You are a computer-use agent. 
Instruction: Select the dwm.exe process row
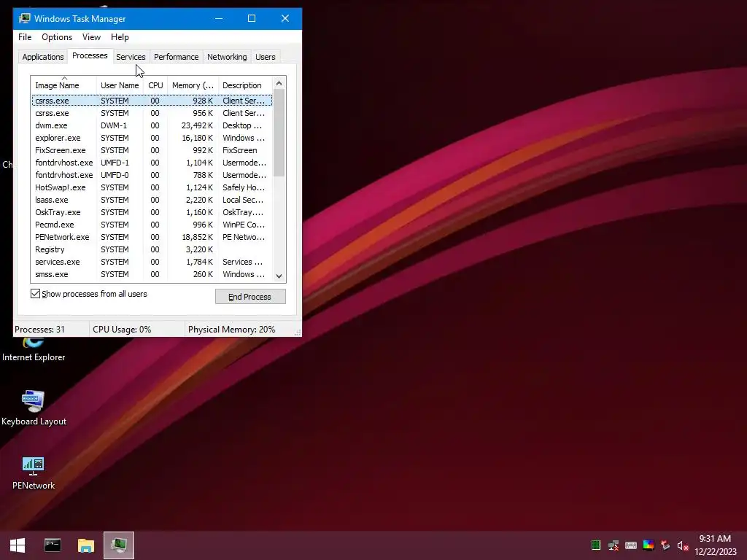coord(152,125)
